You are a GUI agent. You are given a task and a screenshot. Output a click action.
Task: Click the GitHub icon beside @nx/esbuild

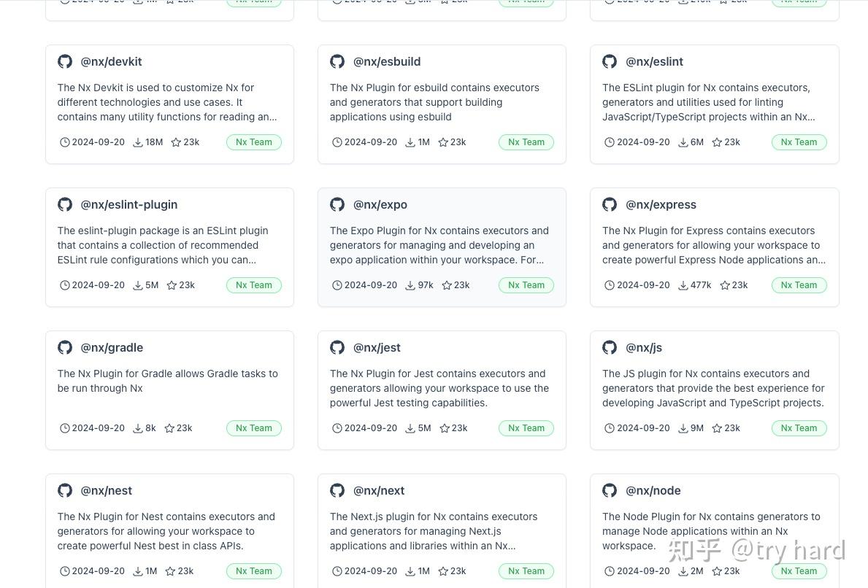337,61
